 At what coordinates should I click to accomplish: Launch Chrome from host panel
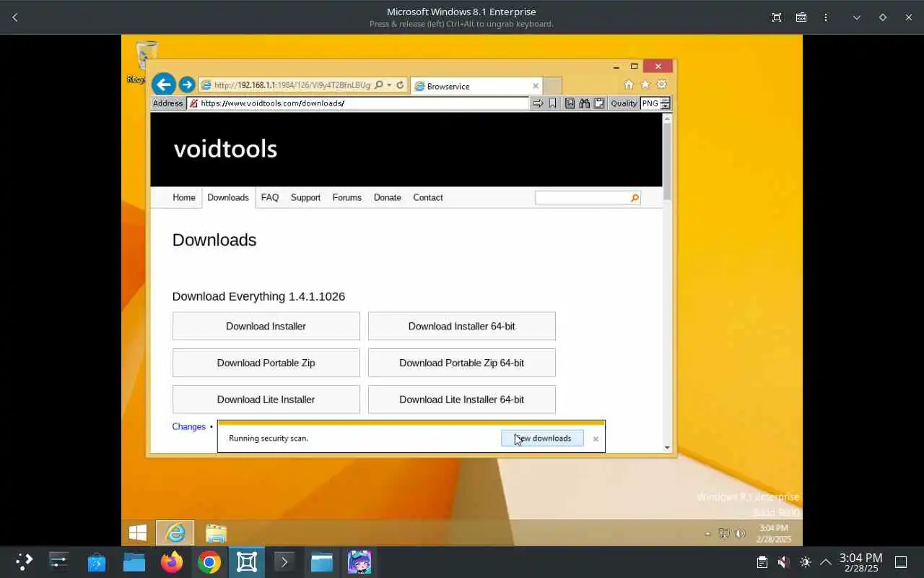click(209, 562)
